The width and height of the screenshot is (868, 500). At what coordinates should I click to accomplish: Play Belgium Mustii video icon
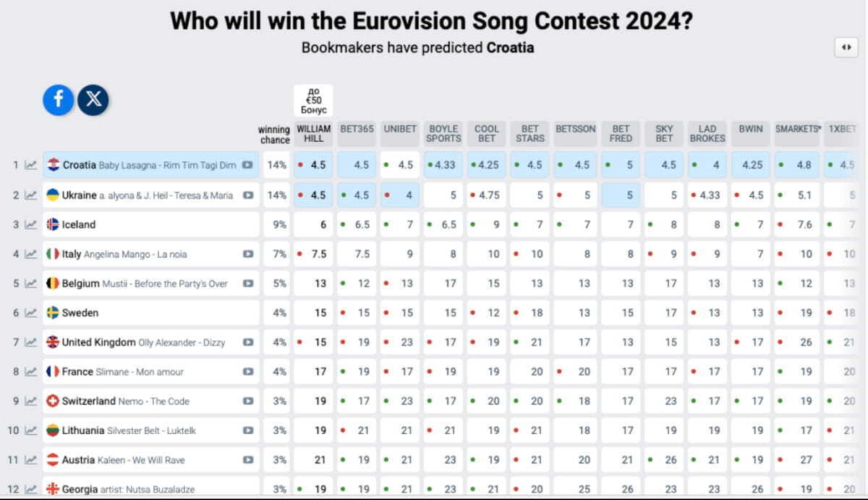(247, 284)
